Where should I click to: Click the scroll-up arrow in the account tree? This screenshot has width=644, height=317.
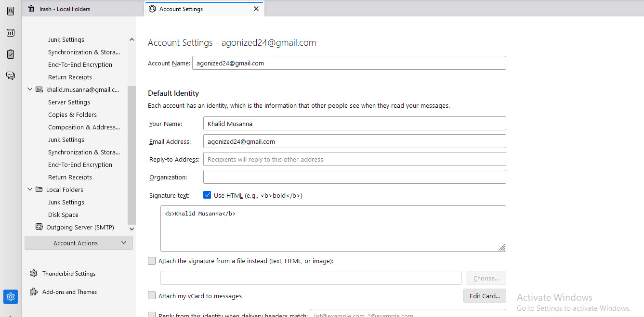131,39
